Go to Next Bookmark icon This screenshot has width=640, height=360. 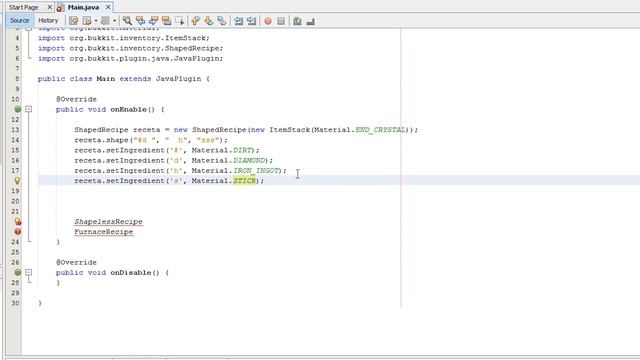(x=209, y=21)
